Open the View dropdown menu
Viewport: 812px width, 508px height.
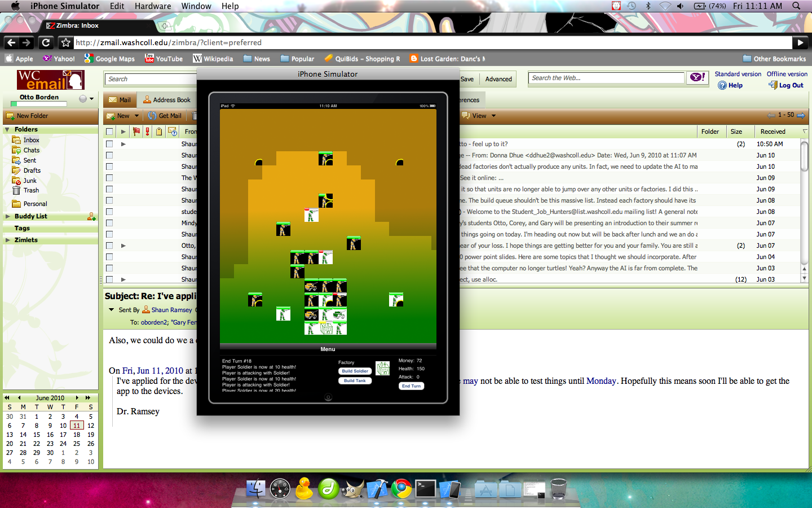(x=479, y=116)
